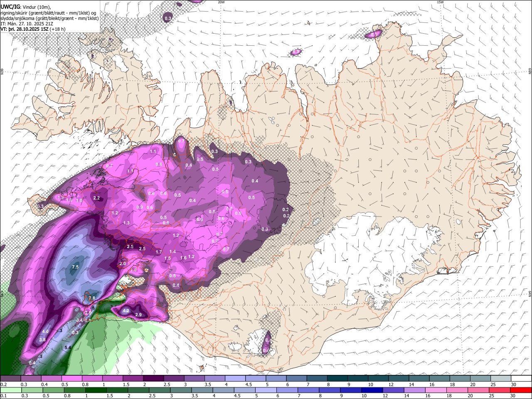Viewport: 532px width, 399px height.
Task: Pick the crimson 20–25 swatch, lower scale
Action: pyautogui.click(x=479, y=390)
